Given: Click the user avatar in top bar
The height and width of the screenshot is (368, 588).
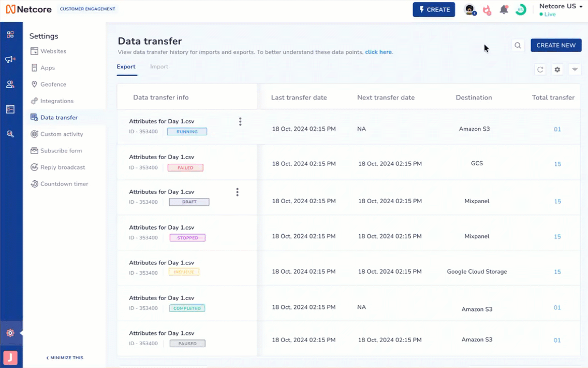Looking at the screenshot, I should click(x=469, y=10).
